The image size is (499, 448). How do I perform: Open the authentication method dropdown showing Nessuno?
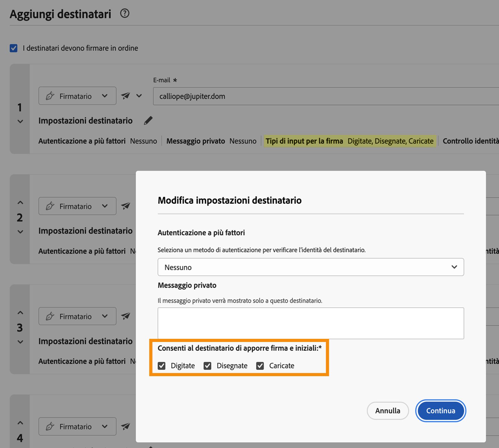click(x=311, y=267)
